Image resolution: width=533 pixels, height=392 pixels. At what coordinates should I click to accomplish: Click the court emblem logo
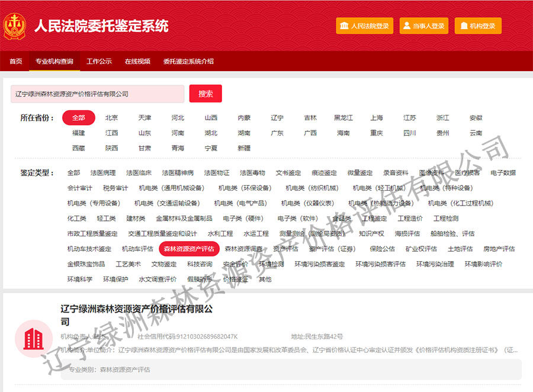(15, 26)
